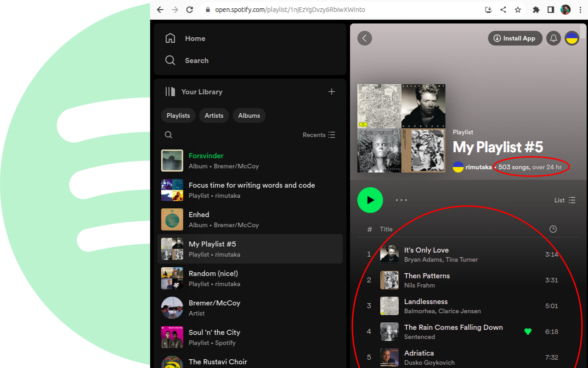Open the Clarice Jensen artist link
This screenshot has width=588, height=368.
pyautogui.click(x=460, y=311)
